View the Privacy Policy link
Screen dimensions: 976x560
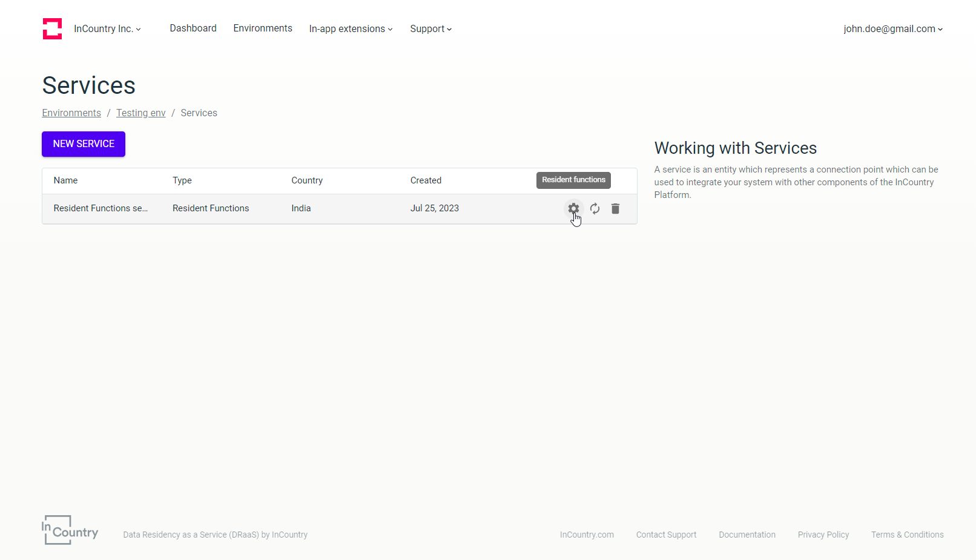coord(823,535)
